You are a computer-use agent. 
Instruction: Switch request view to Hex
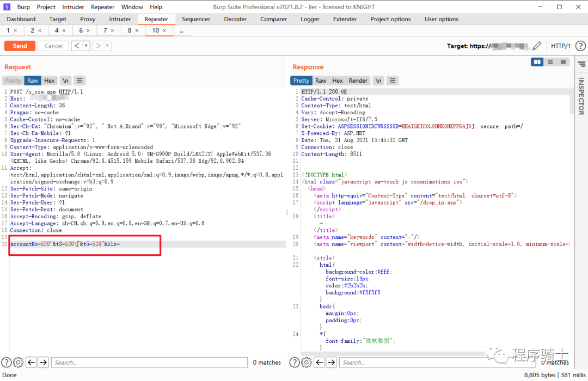coord(50,81)
